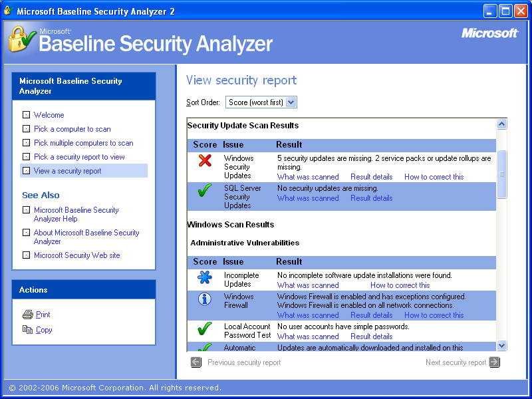Click the report's vertical scrollbar thumb
Viewport: 532px width, 399px height.
coord(502,174)
